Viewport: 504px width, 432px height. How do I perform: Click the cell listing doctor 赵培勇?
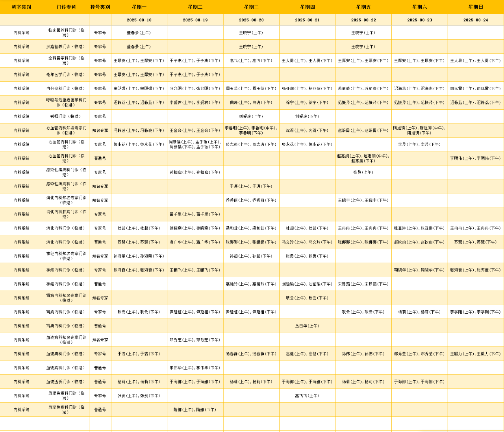point(363,130)
